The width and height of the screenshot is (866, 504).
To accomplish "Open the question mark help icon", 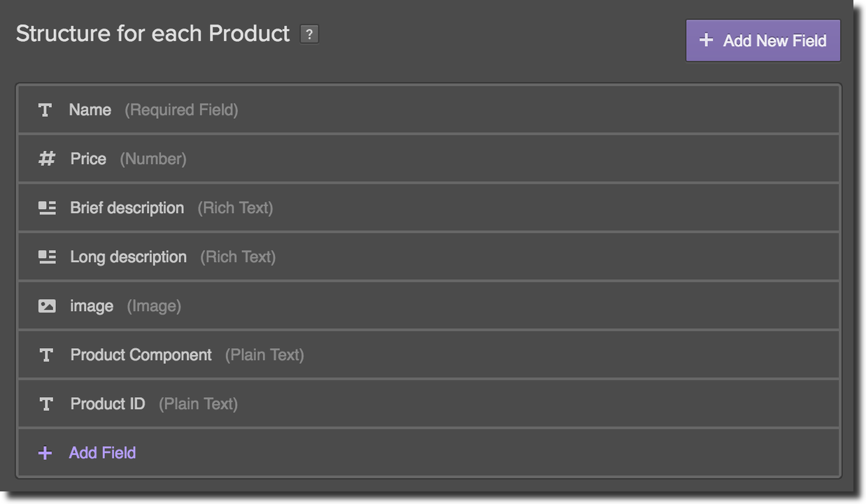I will point(309,34).
